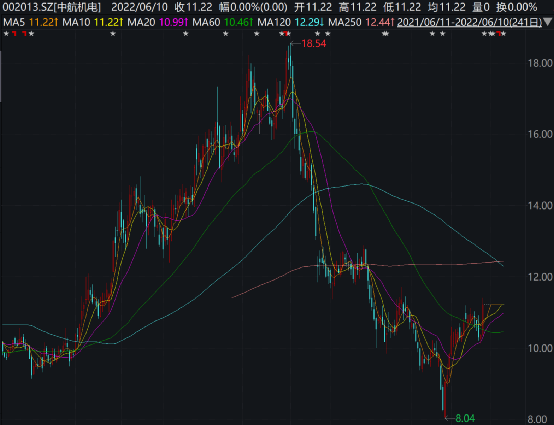Click the star marker beneath the MA120 label

coord(257,34)
